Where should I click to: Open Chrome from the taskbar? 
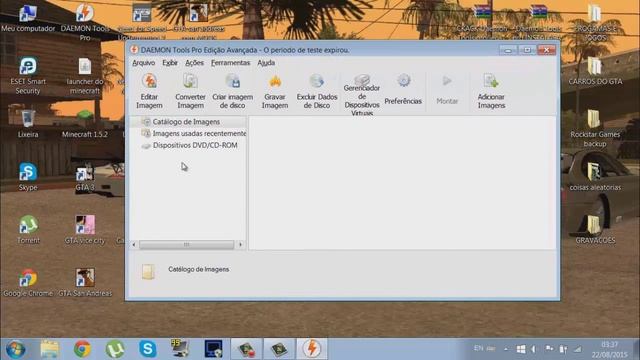click(x=82, y=349)
